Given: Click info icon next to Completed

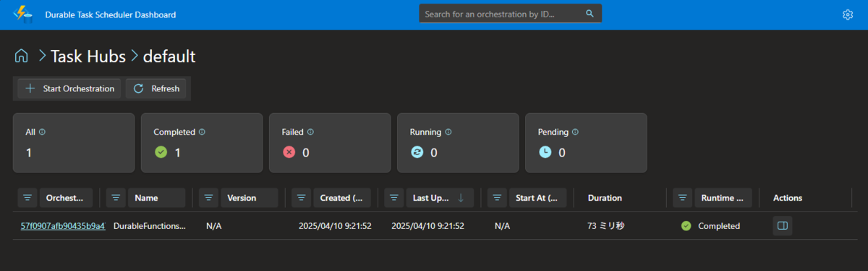Looking at the screenshot, I should 202,132.
